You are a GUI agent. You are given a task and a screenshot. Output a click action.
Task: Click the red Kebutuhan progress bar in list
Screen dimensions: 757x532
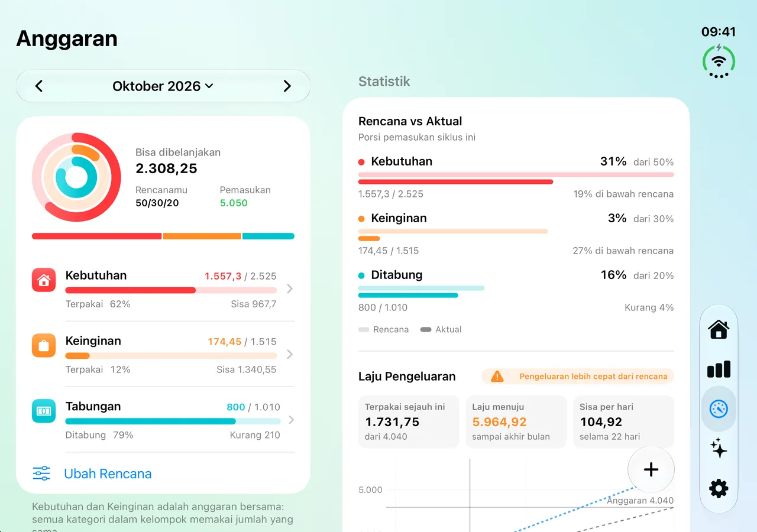point(171,290)
